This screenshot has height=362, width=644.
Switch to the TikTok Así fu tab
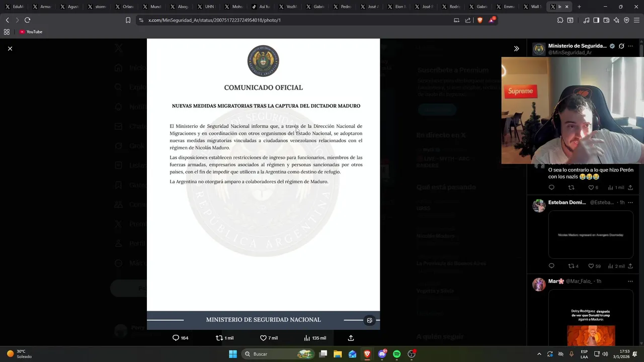[x=261, y=7]
